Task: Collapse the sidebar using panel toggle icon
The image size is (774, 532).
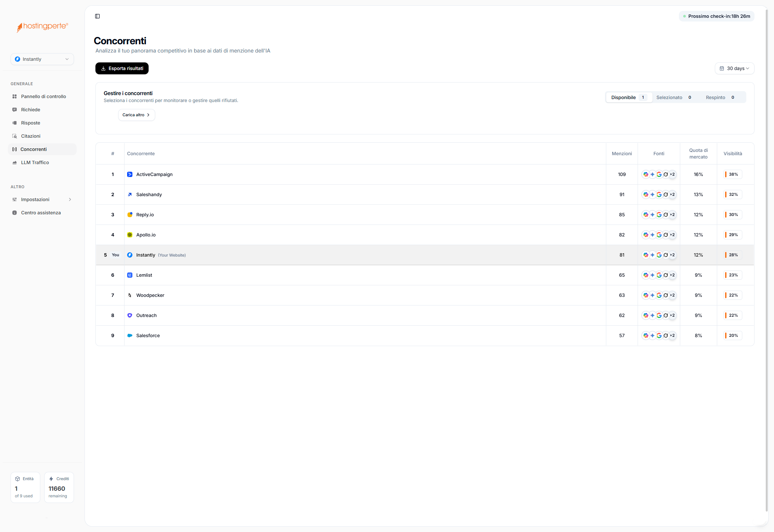Action: [x=97, y=16]
